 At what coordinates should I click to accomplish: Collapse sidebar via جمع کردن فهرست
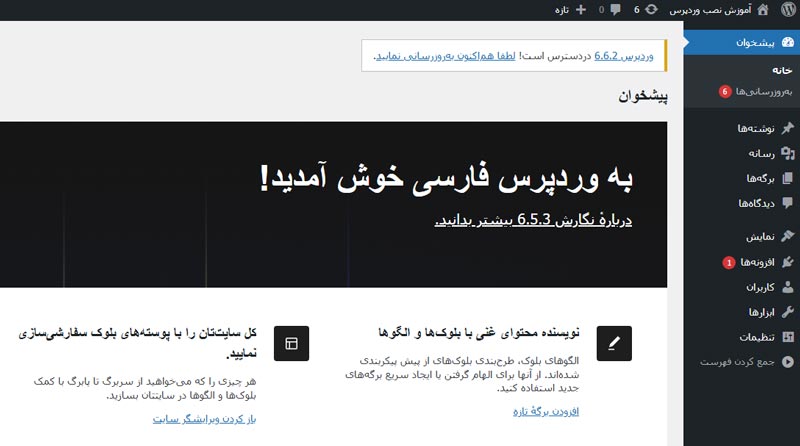pos(737,362)
